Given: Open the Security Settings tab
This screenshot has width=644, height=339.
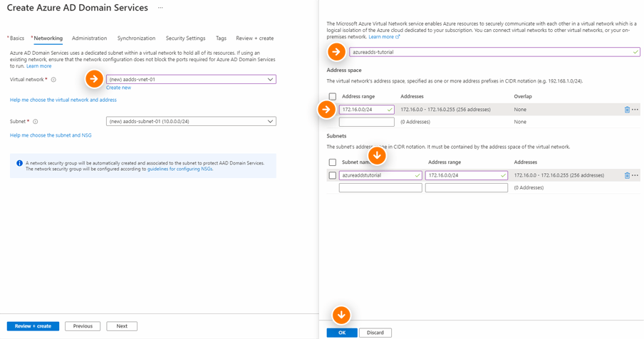Looking at the screenshot, I should [x=185, y=38].
